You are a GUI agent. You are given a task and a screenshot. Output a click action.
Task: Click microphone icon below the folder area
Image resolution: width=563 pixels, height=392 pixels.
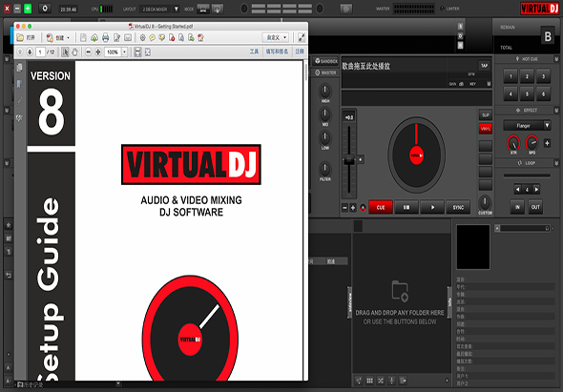[392, 381]
